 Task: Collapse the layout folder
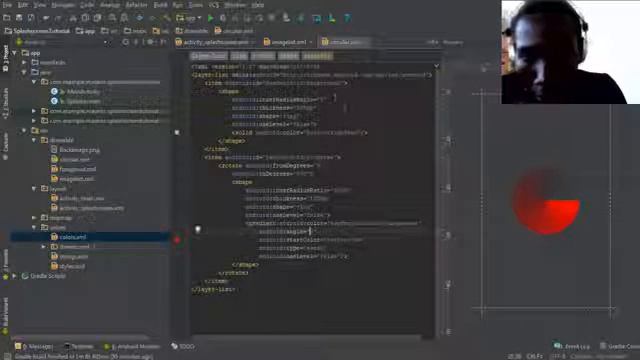(x=34, y=189)
